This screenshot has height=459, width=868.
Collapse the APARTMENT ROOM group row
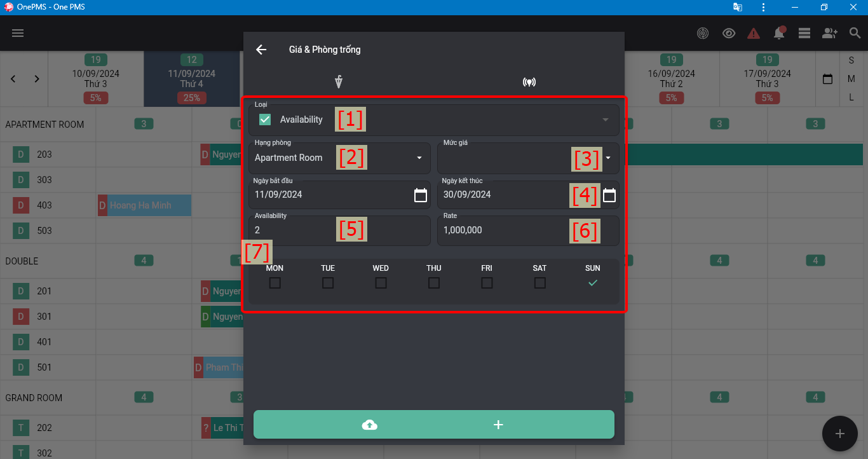[x=44, y=125]
